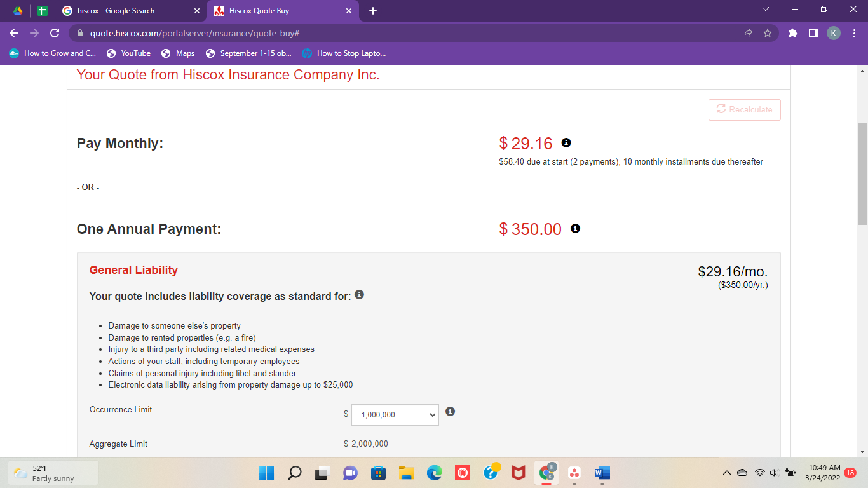Close the hiscox Google Search tab
868x488 pixels.
pyautogui.click(x=196, y=11)
